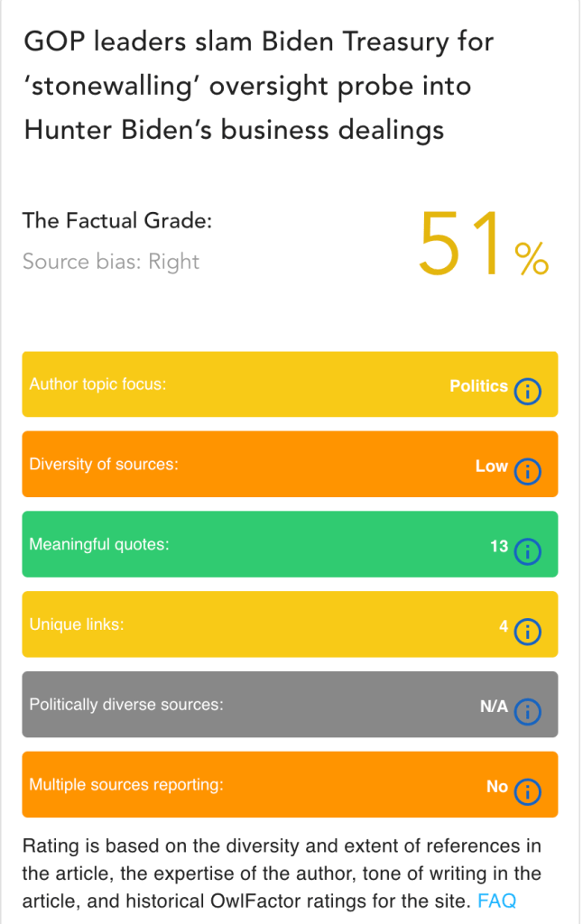This screenshot has height=924, width=583.
Task: Click the Source bias: Right label
Action: 111,262
